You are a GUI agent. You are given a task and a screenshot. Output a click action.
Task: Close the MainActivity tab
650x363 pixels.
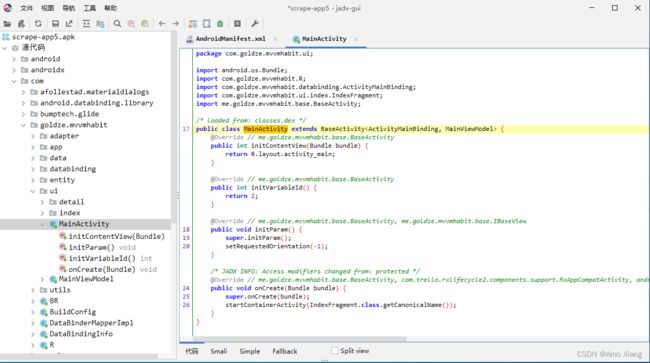356,39
